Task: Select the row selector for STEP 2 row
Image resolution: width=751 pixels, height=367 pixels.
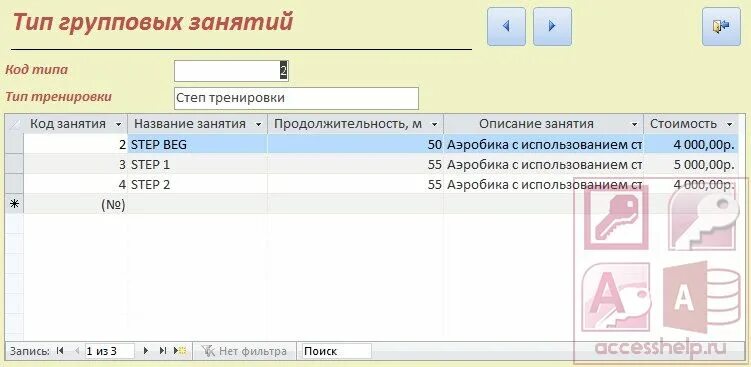Action: (14, 184)
